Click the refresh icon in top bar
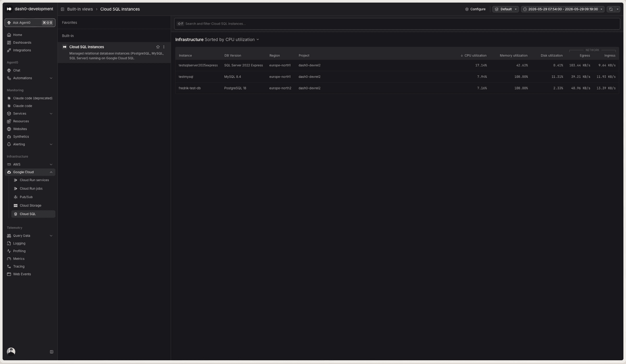 pyautogui.click(x=611, y=9)
